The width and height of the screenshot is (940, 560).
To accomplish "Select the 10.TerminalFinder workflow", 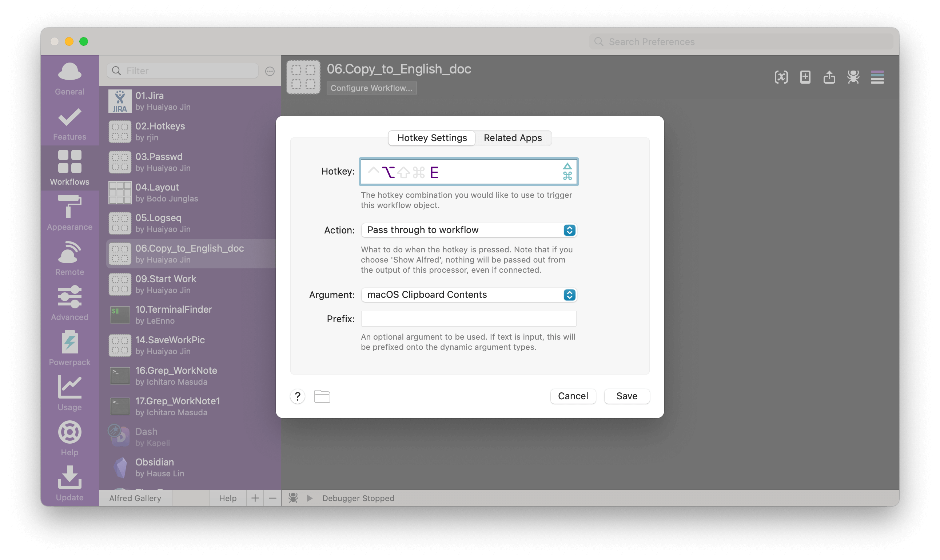I will pos(191,315).
